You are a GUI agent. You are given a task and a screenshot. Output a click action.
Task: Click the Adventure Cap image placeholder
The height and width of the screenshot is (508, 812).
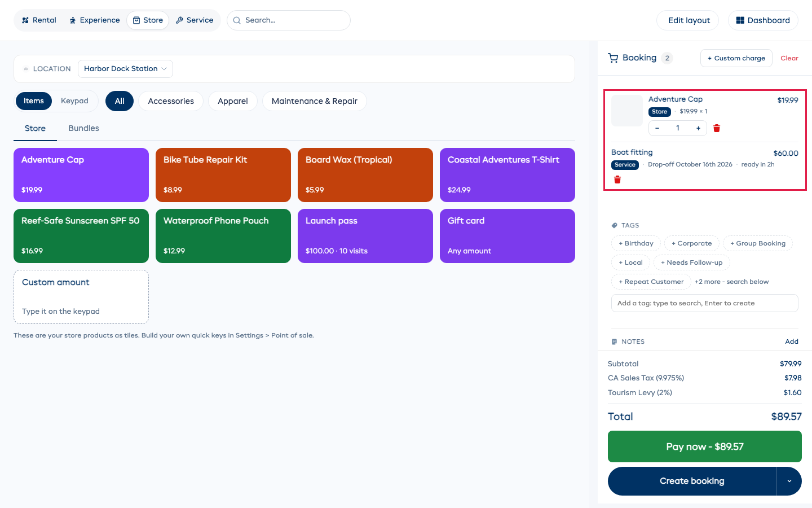pos(627,111)
